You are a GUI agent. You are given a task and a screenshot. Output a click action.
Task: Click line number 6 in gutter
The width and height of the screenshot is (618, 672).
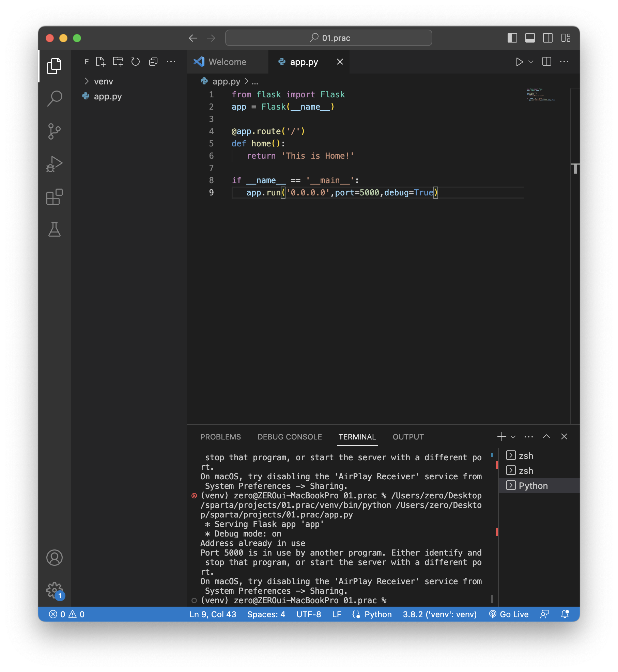(x=211, y=156)
